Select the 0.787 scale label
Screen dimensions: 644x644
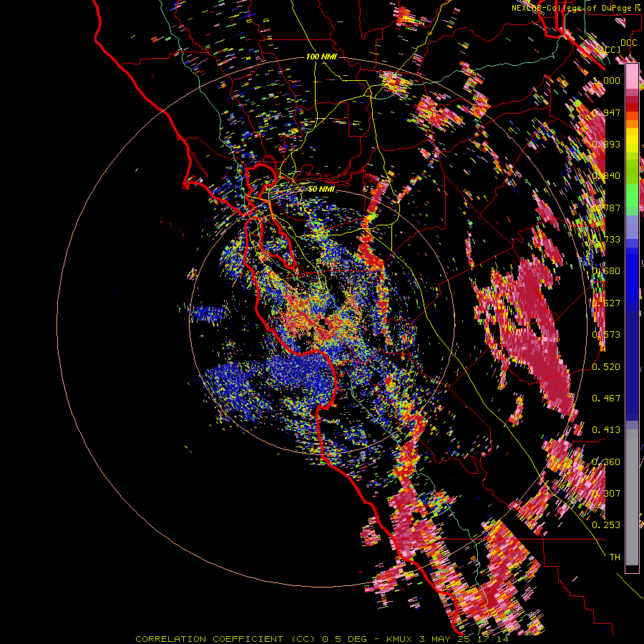[x=607, y=208]
